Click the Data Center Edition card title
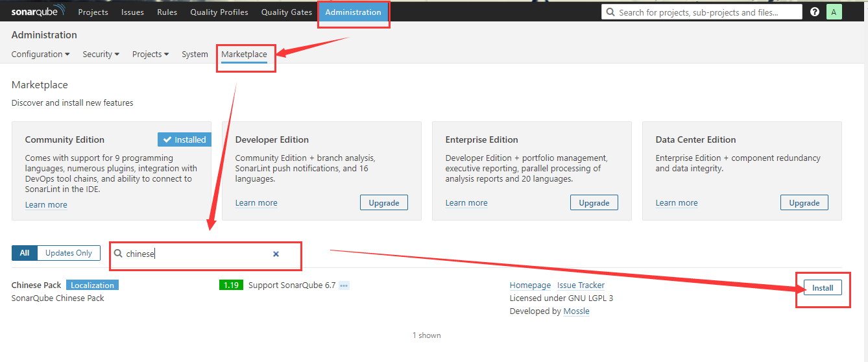Viewport: 868px width, 362px height. (695, 139)
